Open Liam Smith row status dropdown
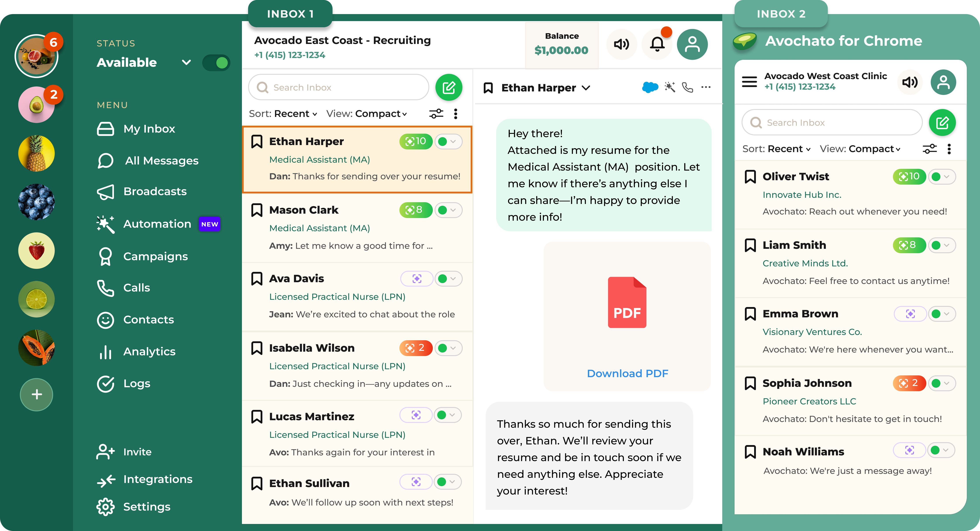Viewport: 980px width, 531px height. 942,245
